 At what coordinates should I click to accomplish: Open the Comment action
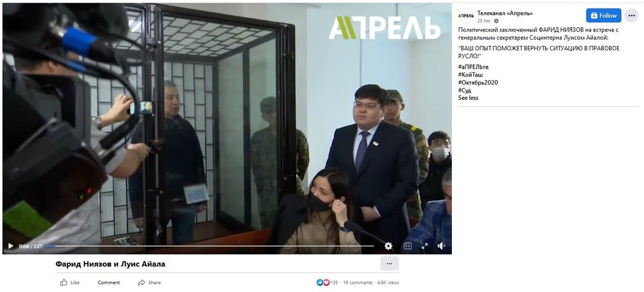[x=109, y=282]
